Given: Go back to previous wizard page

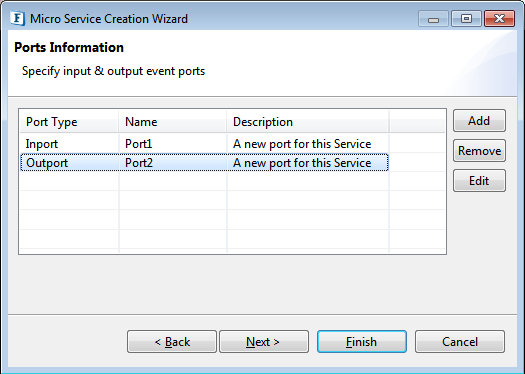Looking at the screenshot, I should point(172,342).
